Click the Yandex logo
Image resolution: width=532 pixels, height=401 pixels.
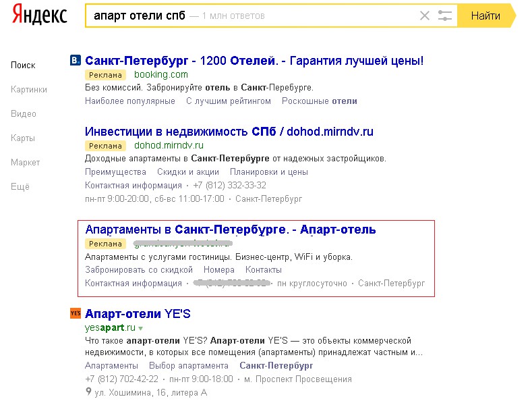coord(40,16)
